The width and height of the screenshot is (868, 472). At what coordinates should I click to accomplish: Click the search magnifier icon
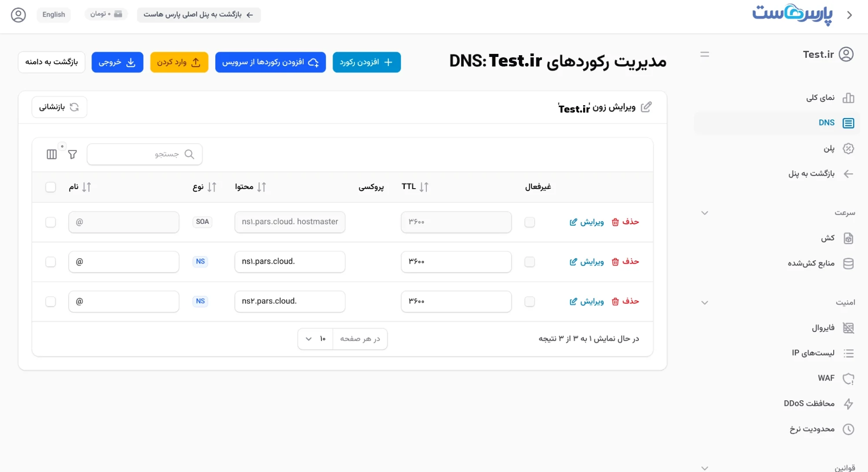pos(189,154)
